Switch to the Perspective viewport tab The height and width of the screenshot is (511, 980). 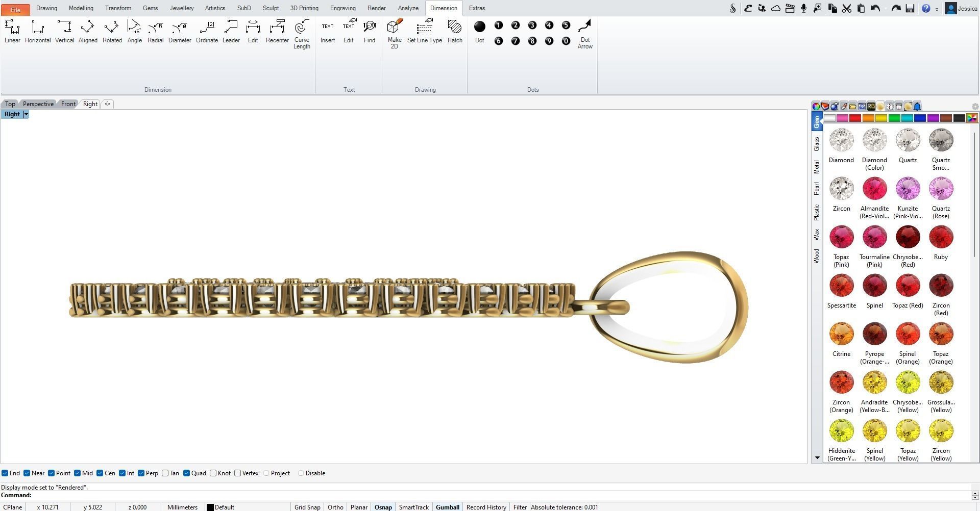click(x=38, y=104)
